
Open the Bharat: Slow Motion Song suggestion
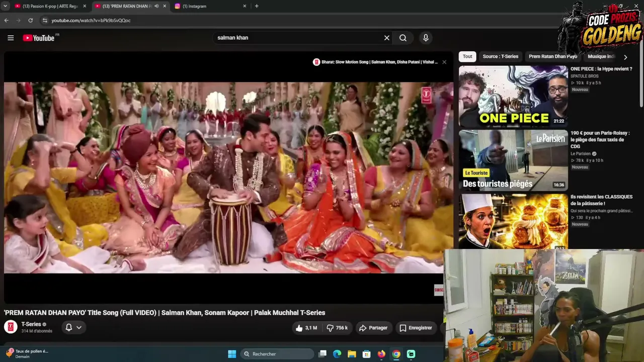(375, 62)
